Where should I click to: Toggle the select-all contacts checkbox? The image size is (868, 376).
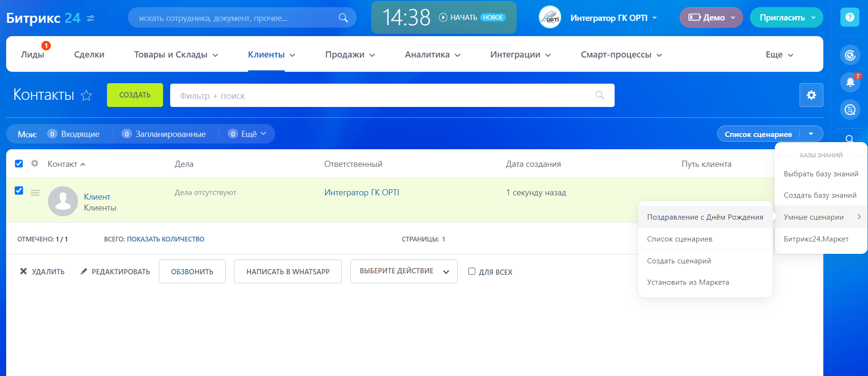click(19, 164)
